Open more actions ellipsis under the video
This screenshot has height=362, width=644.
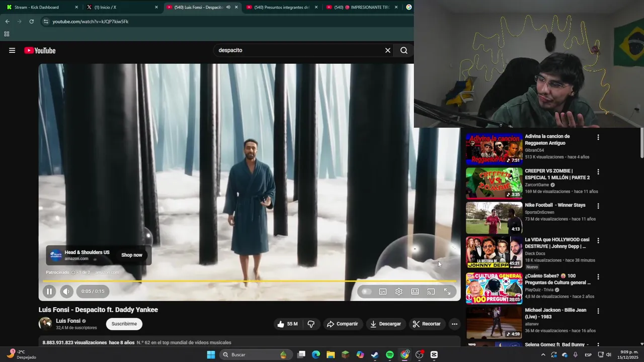pyautogui.click(x=454, y=324)
